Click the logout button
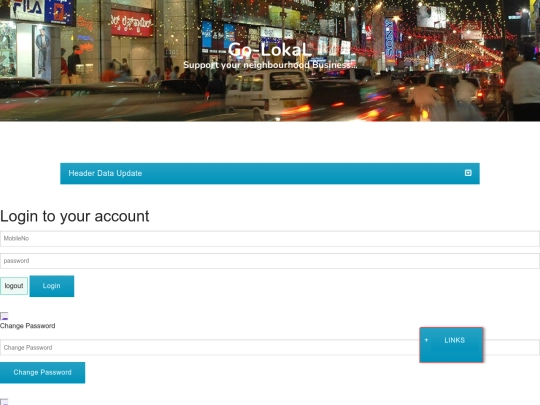 click(x=14, y=286)
